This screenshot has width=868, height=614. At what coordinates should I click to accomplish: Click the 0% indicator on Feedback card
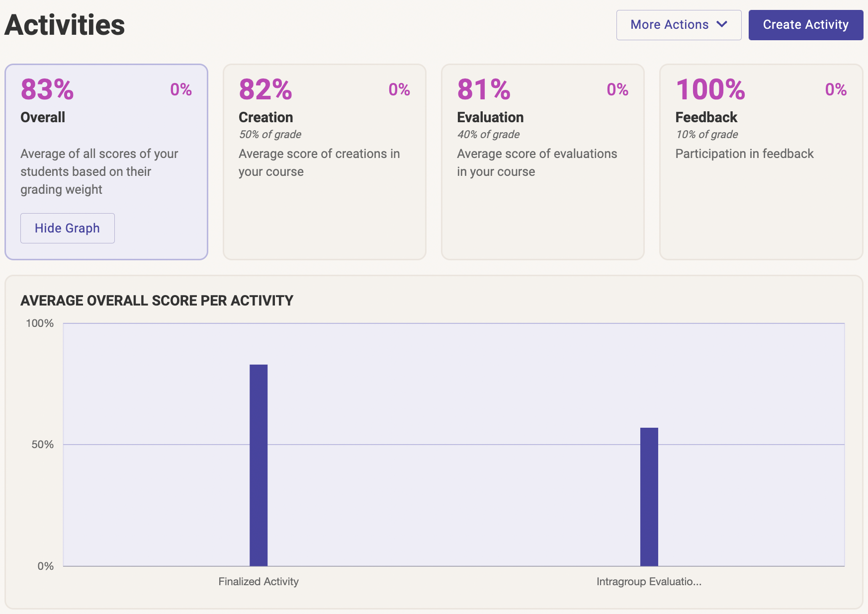click(x=835, y=90)
